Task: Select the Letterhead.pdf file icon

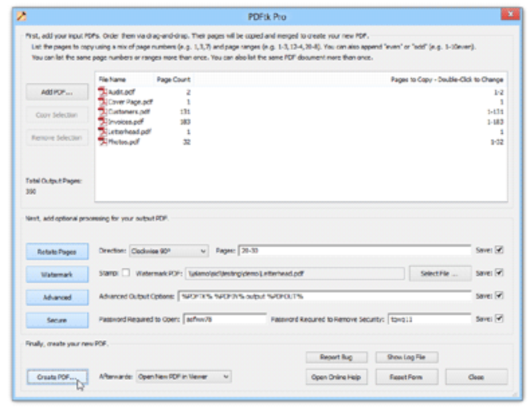Action: click(x=103, y=131)
